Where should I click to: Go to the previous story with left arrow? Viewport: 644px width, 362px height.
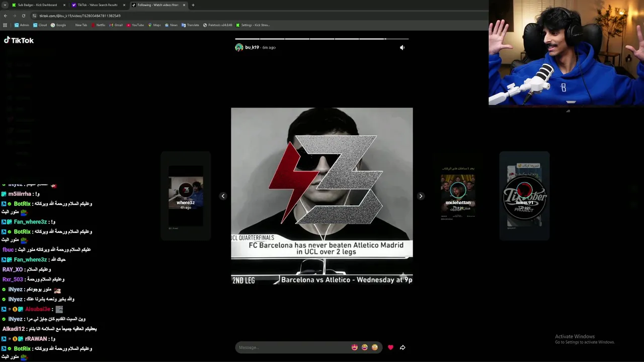pos(223,196)
